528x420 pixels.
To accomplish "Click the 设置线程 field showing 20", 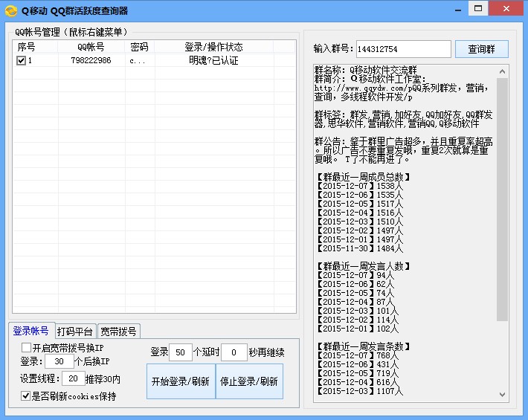I will coord(74,378).
